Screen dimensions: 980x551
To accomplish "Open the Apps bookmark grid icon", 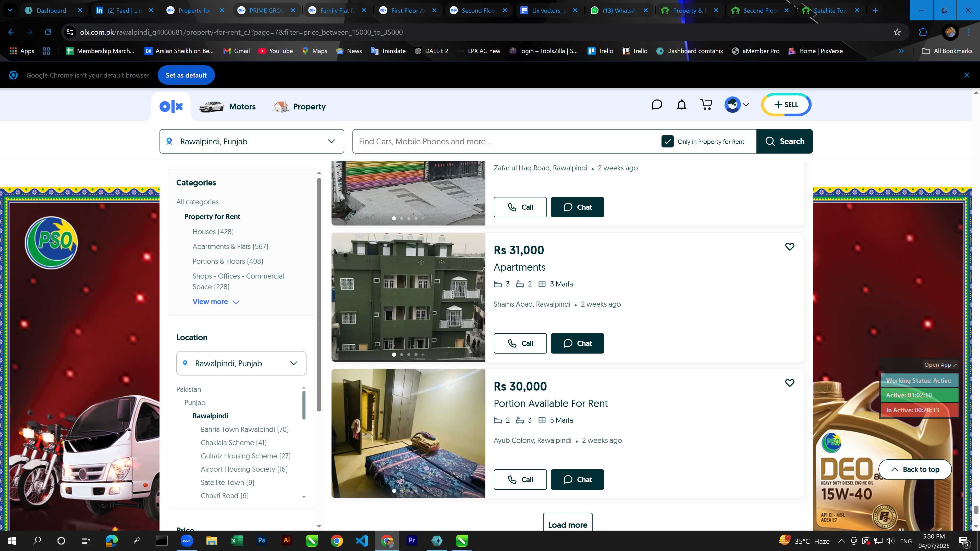I will (22, 51).
